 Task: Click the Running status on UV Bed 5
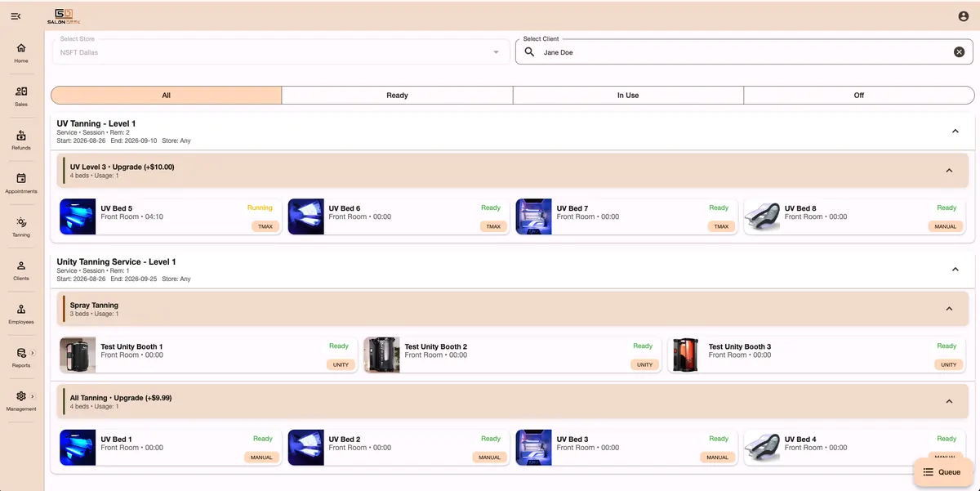click(260, 208)
